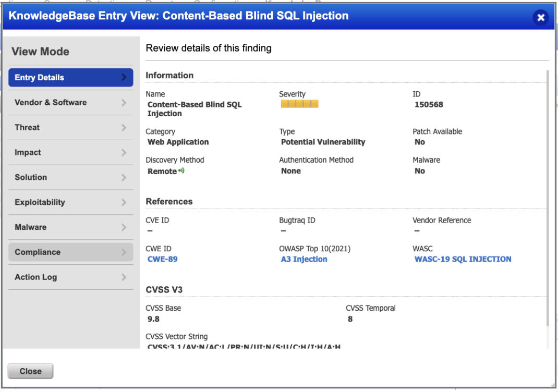Screen dimensions: 558x392
Task: Select the Compliance tab
Action: click(38, 252)
